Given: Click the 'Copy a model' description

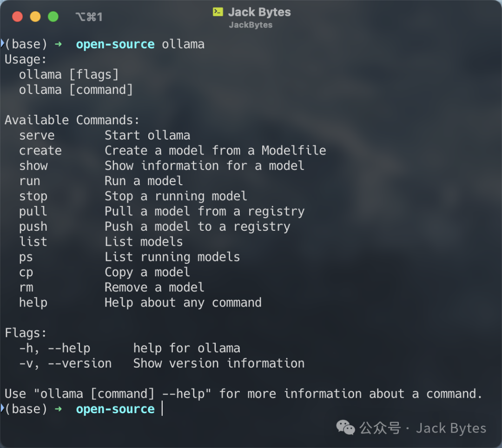Looking at the screenshot, I should (148, 273).
